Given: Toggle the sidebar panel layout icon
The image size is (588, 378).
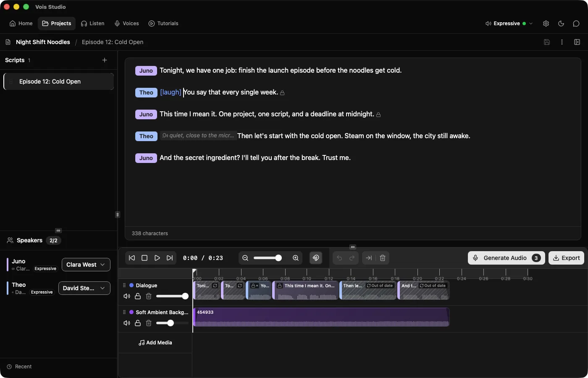Looking at the screenshot, I should (577, 42).
